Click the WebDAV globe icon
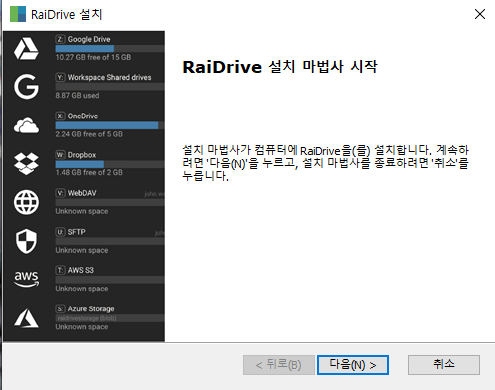 (x=26, y=202)
